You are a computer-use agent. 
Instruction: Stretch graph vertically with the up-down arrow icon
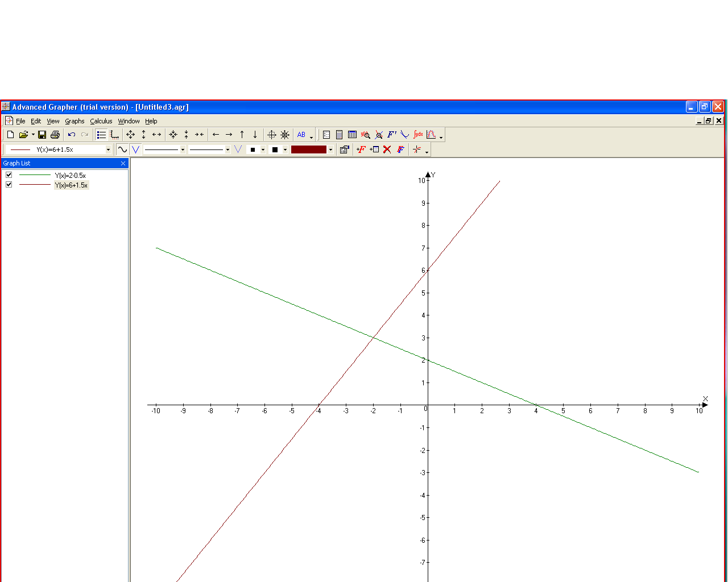click(144, 135)
